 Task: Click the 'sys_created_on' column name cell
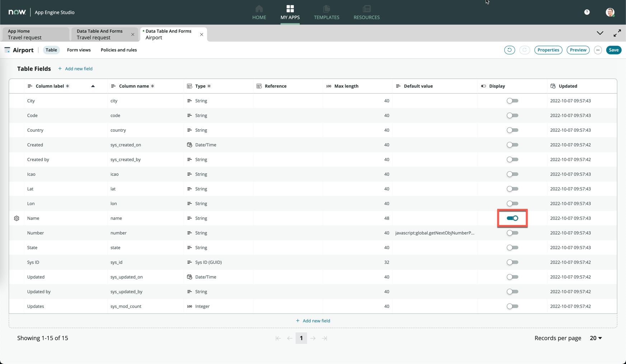point(145,145)
